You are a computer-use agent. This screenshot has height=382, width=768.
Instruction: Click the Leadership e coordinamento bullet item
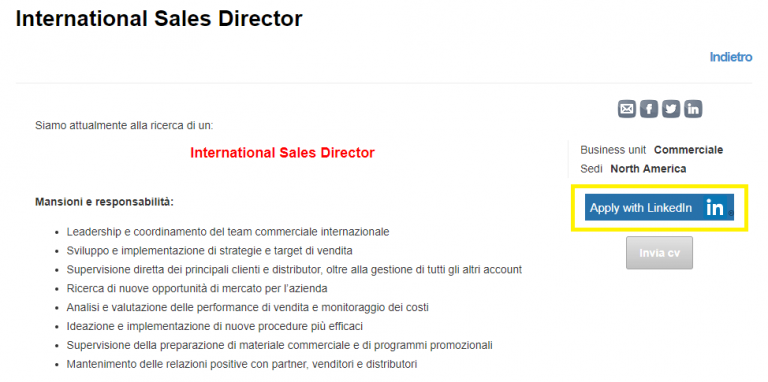pyautogui.click(x=228, y=232)
